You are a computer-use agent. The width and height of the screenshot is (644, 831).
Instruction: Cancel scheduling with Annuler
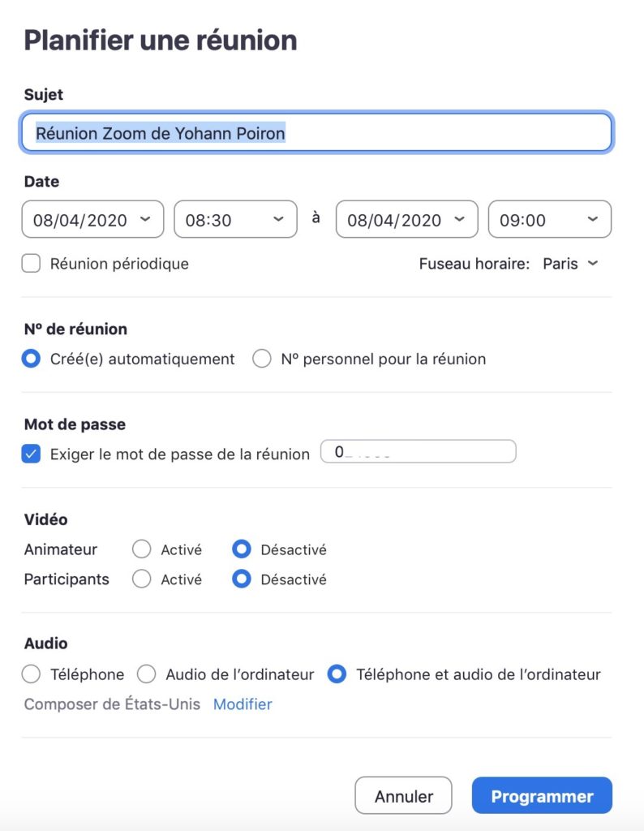click(x=403, y=795)
